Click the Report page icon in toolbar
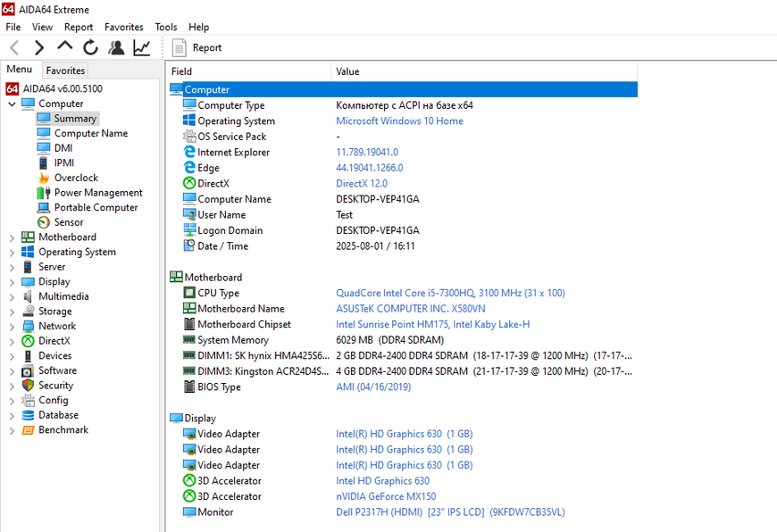Screen dimensions: 777x532 (x=179, y=47)
